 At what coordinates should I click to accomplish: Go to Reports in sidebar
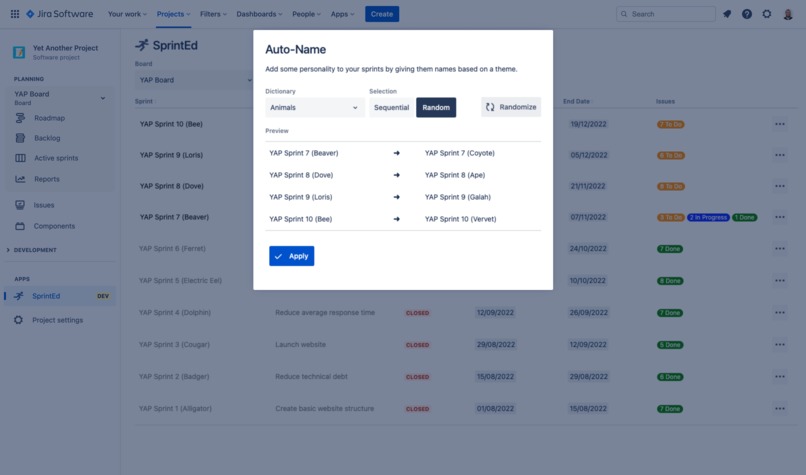click(47, 179)
